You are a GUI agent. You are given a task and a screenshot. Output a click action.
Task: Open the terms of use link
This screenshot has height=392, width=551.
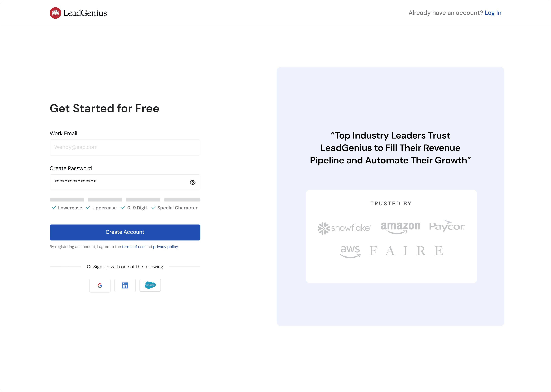coord(133,247)
